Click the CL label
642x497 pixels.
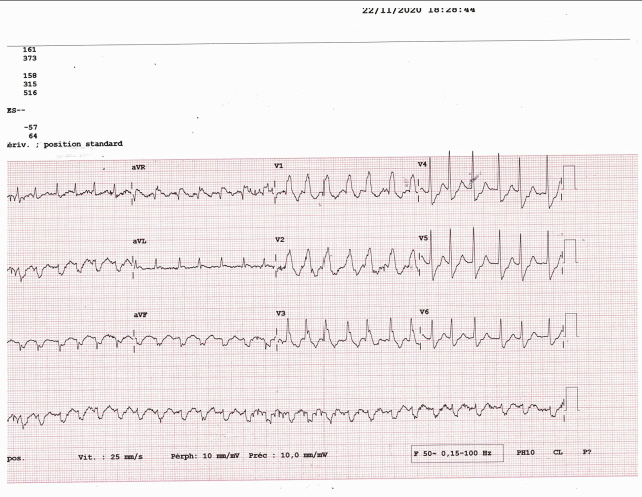(x=558, y=452)
